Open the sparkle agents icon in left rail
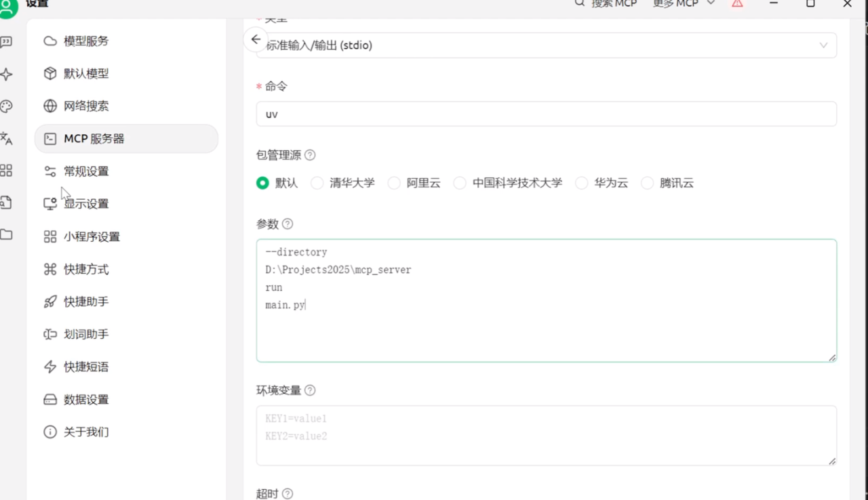Screen dimensions: 868x500 (x=6, y=75)
